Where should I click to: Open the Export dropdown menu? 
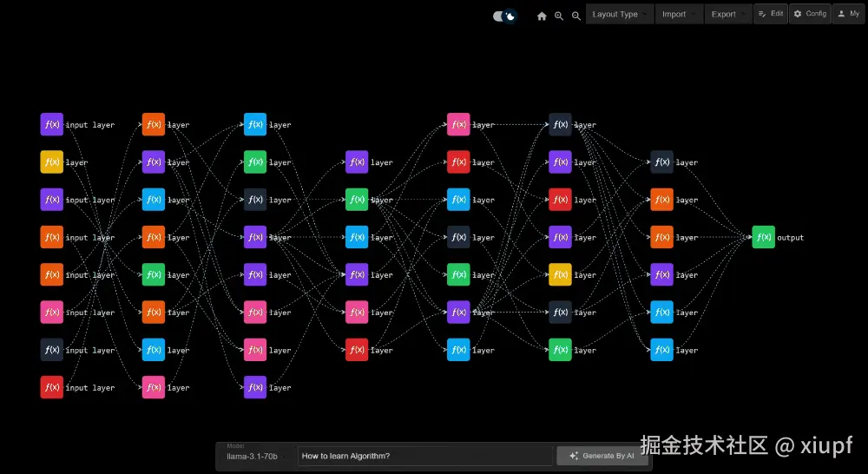click(728, 15)
